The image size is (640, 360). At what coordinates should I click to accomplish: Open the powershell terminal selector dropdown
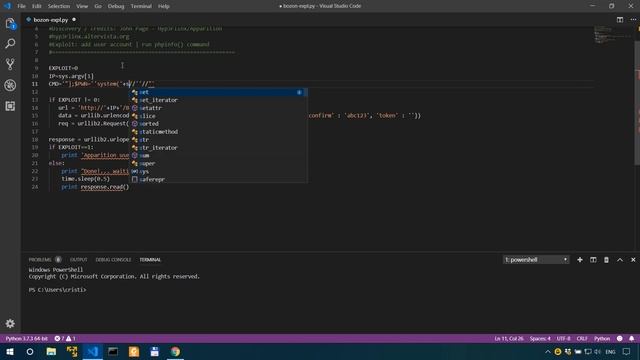tap(536, 260)
